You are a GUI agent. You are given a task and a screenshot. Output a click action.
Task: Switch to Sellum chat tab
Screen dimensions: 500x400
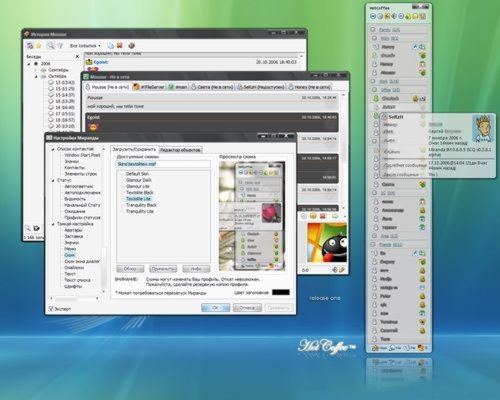(x=260, y=87)
